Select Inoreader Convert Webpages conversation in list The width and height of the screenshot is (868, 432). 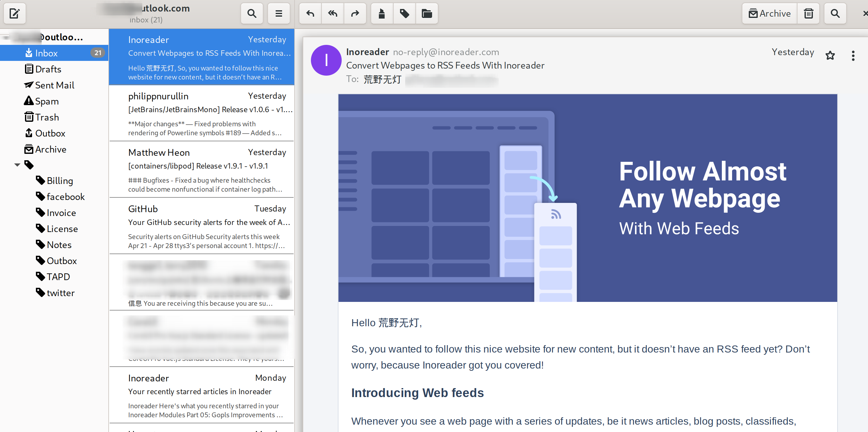point(202,57)
